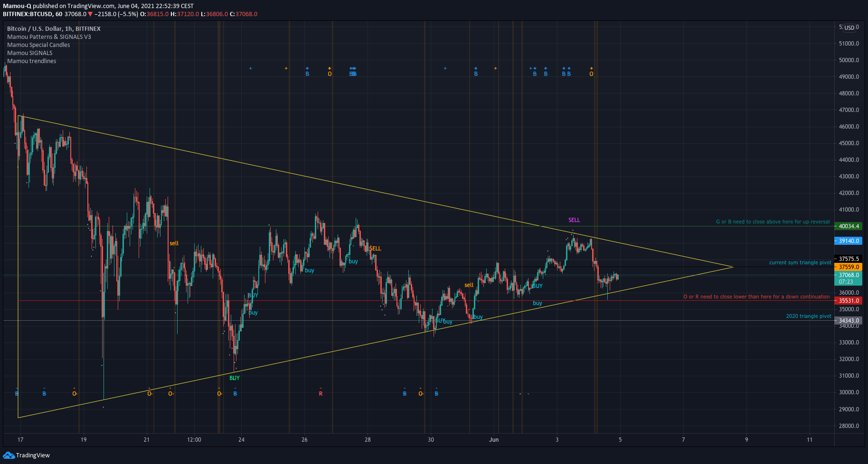Open the TradingView text link
Viewport: 868px width, 464px height.
click(x=33, y=455)
